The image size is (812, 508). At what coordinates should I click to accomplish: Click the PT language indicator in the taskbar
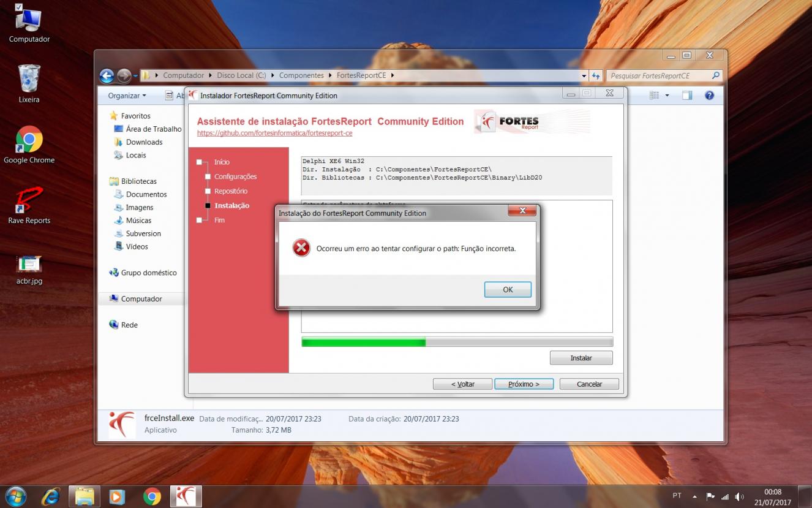[677, 496]
